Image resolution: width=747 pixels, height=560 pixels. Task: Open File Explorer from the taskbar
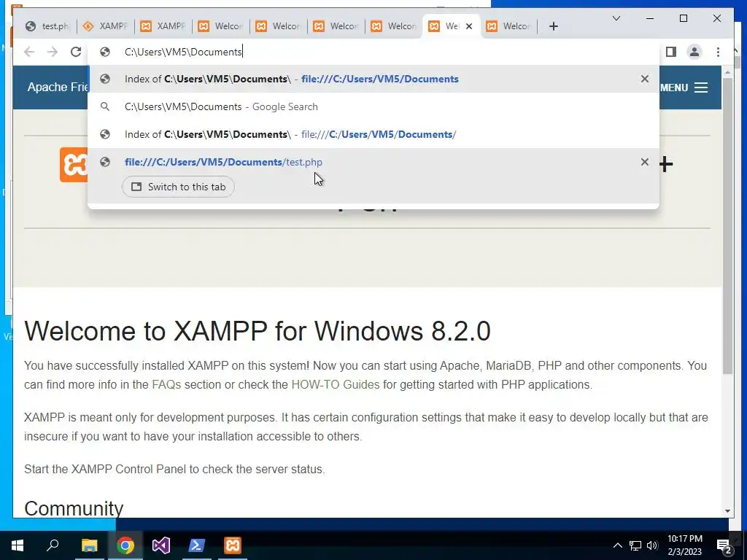point(89,545)
